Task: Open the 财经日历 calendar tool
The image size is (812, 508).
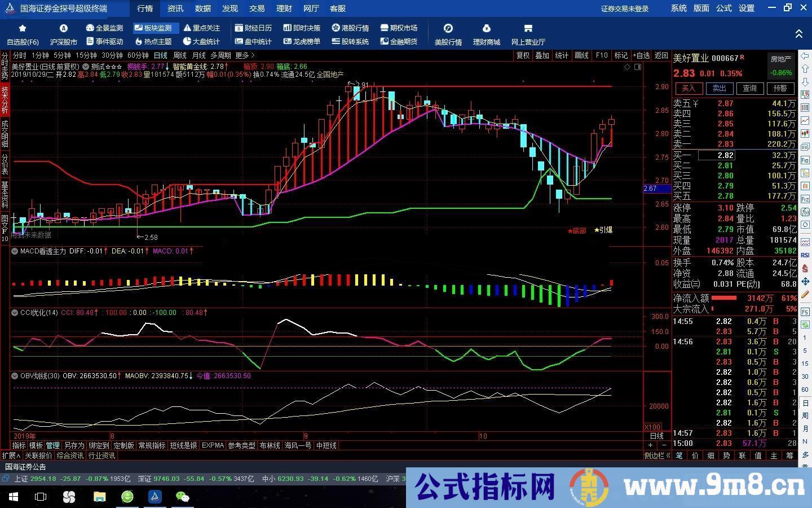Action: tap(254, 28)
